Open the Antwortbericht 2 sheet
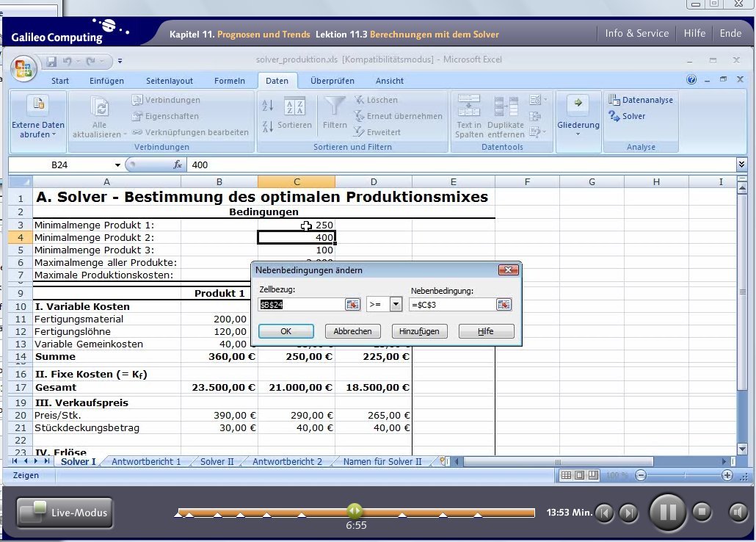The height and width of the screenshot is (542, 756). pyautogui.click(x=287, y=461)
